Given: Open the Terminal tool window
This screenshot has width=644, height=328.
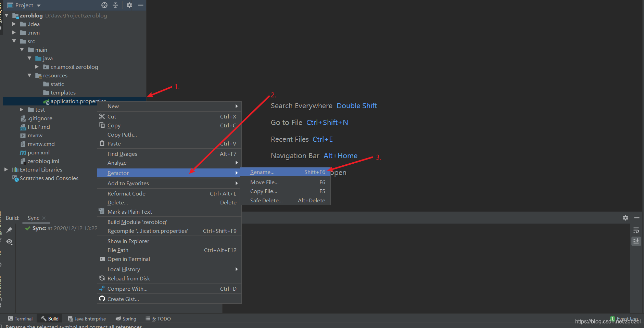Looking at the screenshot, I should [20, 319].
